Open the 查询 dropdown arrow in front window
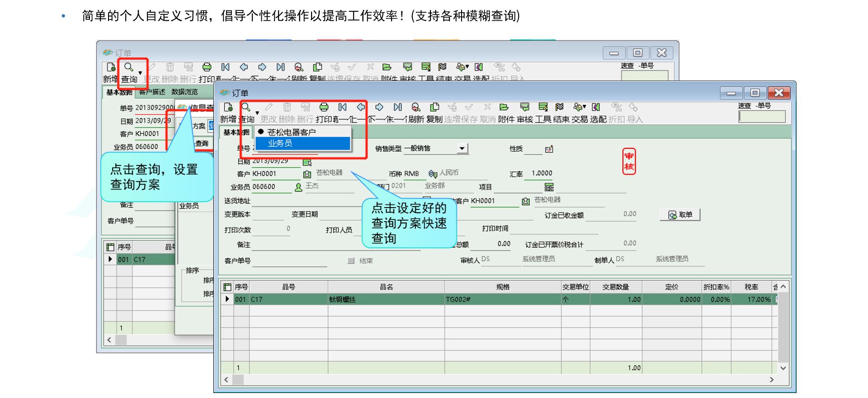Screen dimensions: 868x398 point(257,113)
